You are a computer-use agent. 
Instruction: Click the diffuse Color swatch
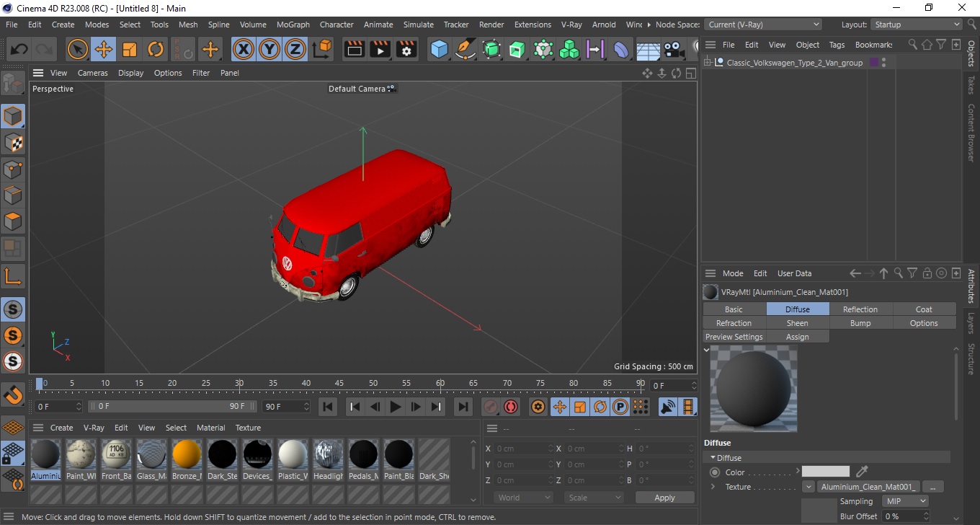pyautogui.click(x=826, y=472)
